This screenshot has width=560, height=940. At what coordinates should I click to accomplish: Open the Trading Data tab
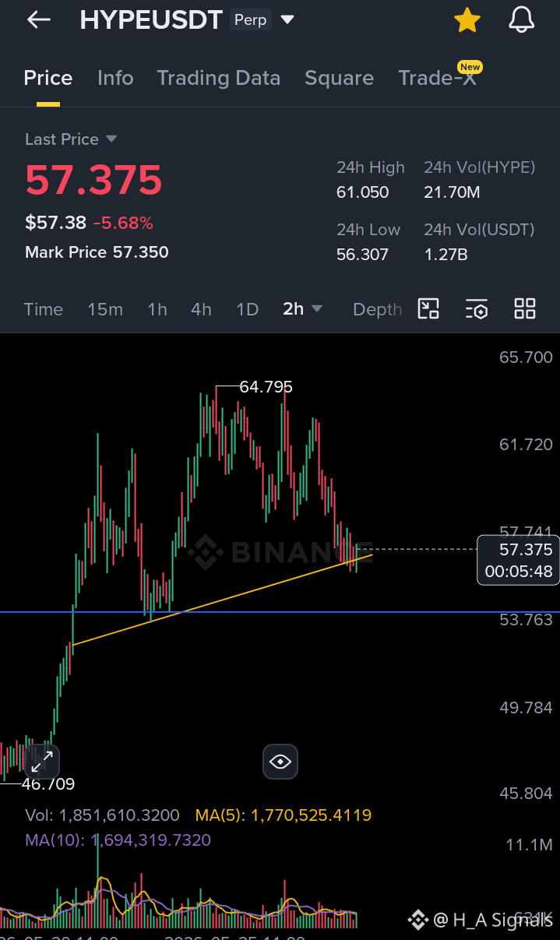(x=219, y=78)
